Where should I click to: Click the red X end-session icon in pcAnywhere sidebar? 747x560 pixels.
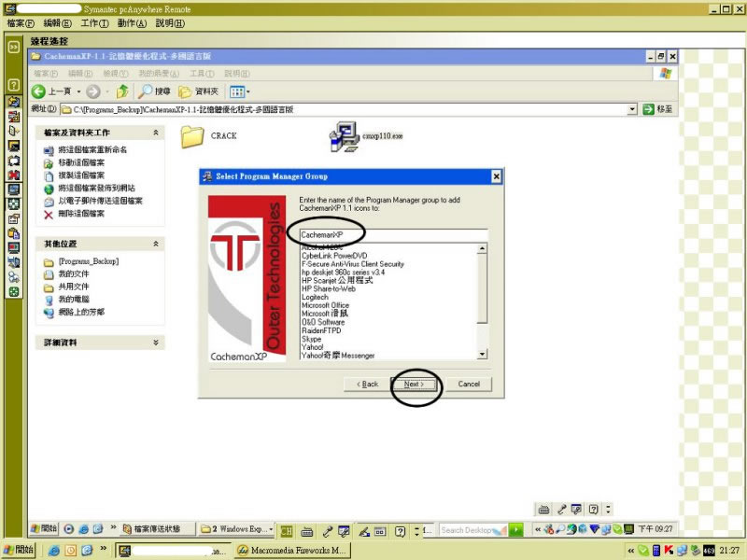(x=13, y=175)
